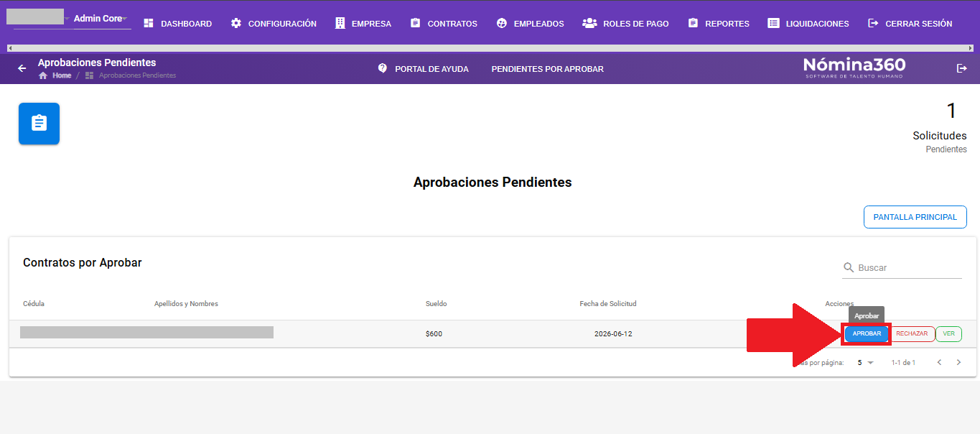Screen dimensions: 980x434
Task: Click the $600 salary cell
Action: 434,334
